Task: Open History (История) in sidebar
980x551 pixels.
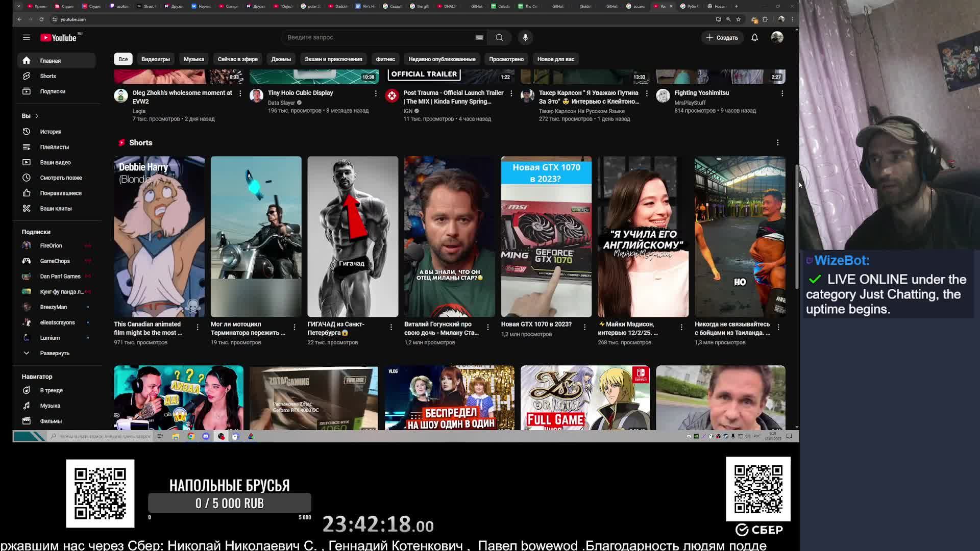Action: coord(51,132)
